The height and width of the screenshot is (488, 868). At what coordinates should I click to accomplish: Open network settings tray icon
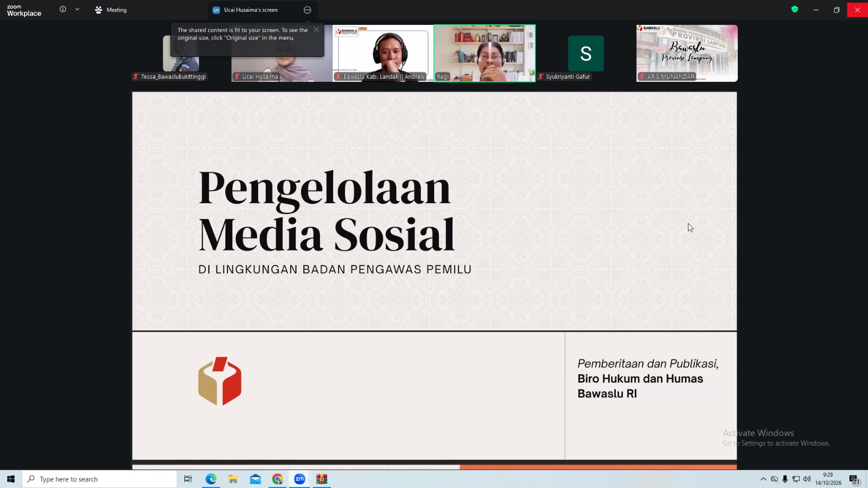click(x=796, y=479)
